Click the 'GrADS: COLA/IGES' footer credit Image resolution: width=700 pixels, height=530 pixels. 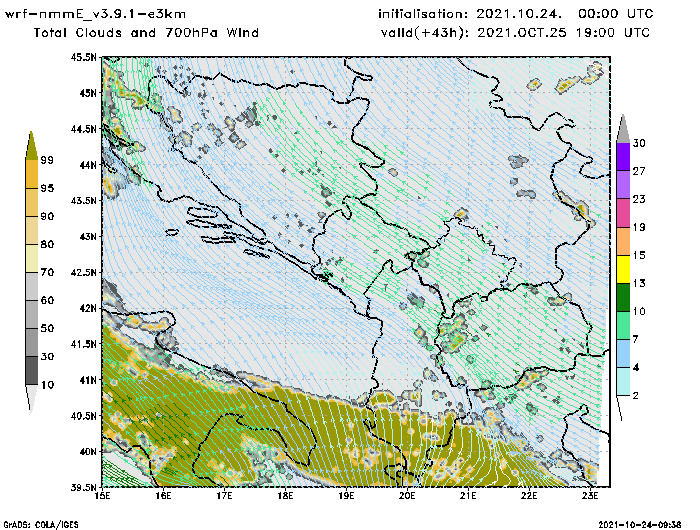click(x=41, y=525)
